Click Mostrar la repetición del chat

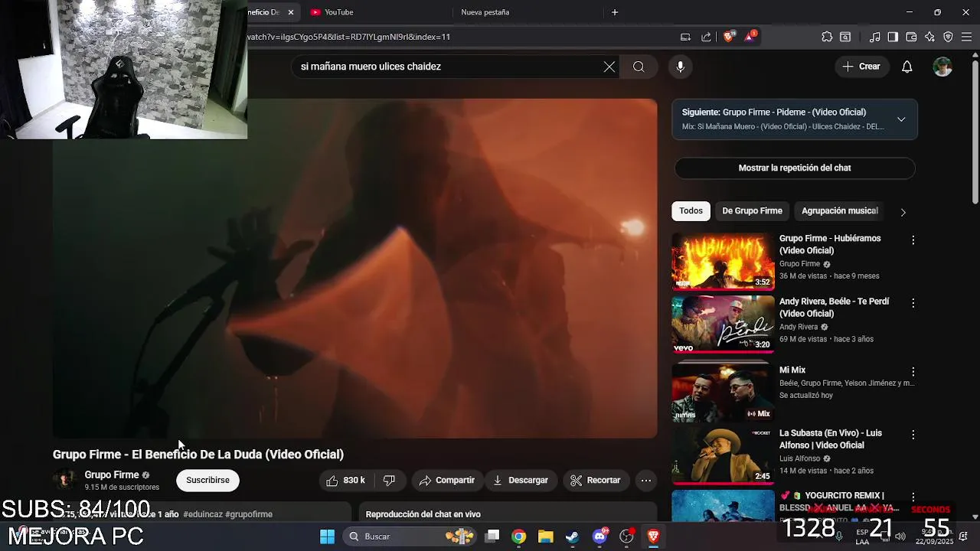point(795,168)
